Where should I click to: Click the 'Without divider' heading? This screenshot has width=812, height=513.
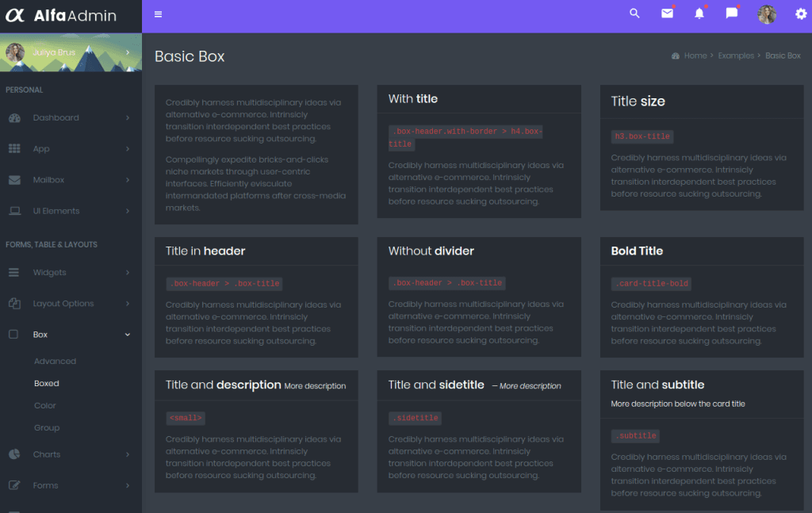(431, 251)
